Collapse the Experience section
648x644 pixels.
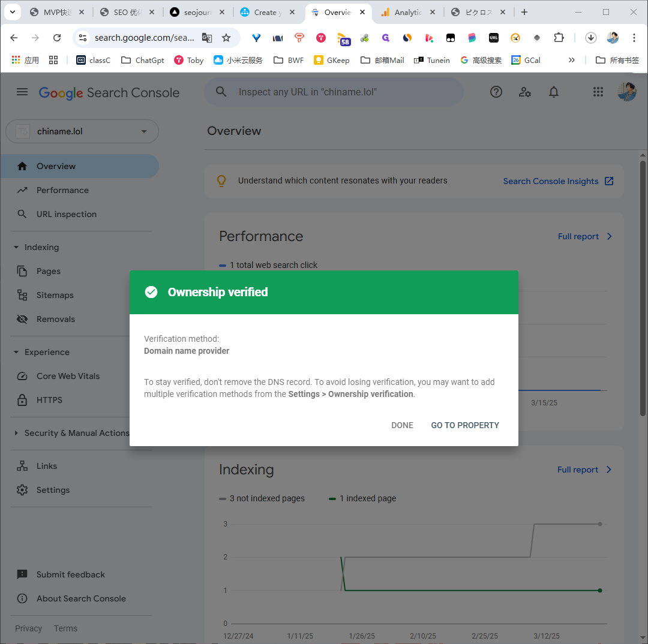[x=42, y=352]
